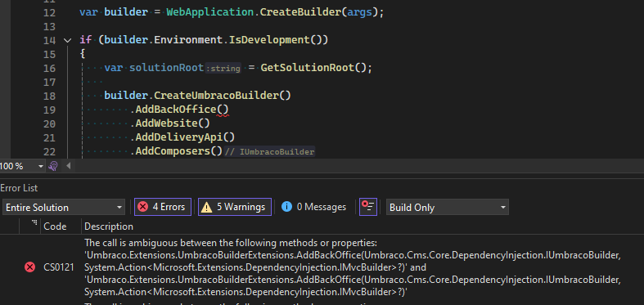Click the CreateBuilder method on line 12
Screen dimensions: 644x305
[x=300, y=12]
